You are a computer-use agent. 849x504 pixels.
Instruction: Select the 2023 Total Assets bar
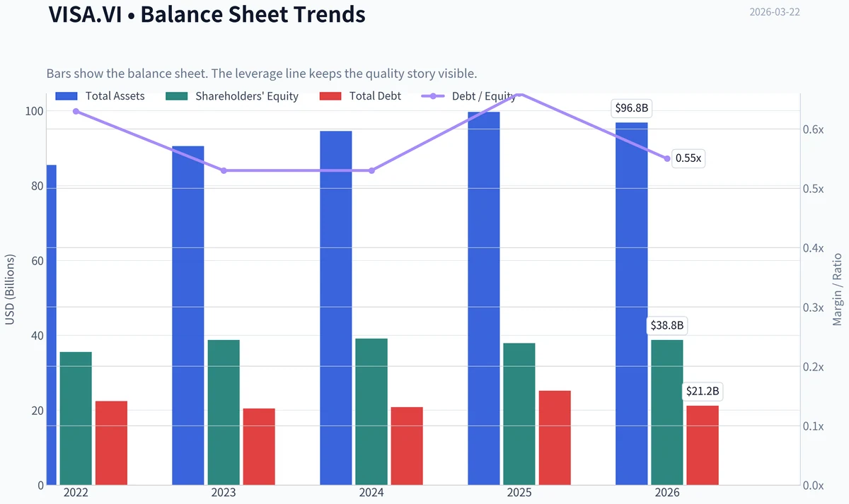188,315
